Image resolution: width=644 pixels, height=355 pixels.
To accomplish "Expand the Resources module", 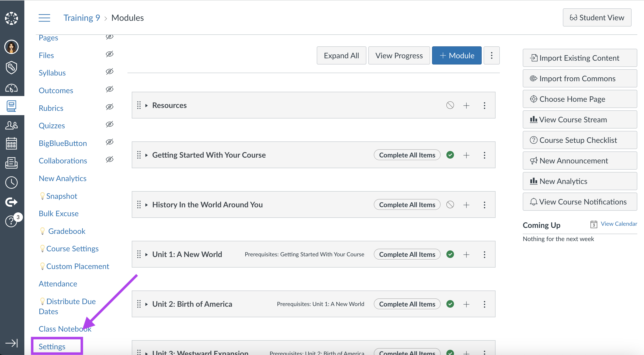I will pyautogui.click(x=147, y=105).
